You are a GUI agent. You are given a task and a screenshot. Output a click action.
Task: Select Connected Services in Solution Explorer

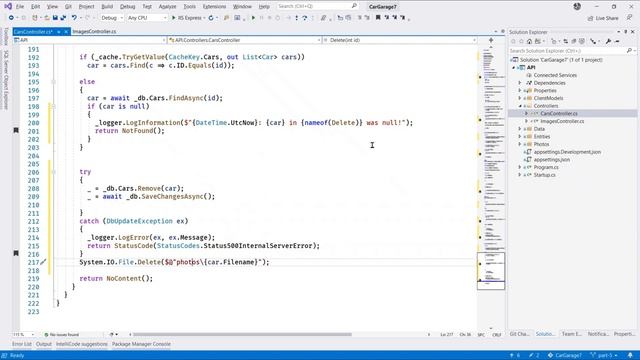[x=555, y=75]
